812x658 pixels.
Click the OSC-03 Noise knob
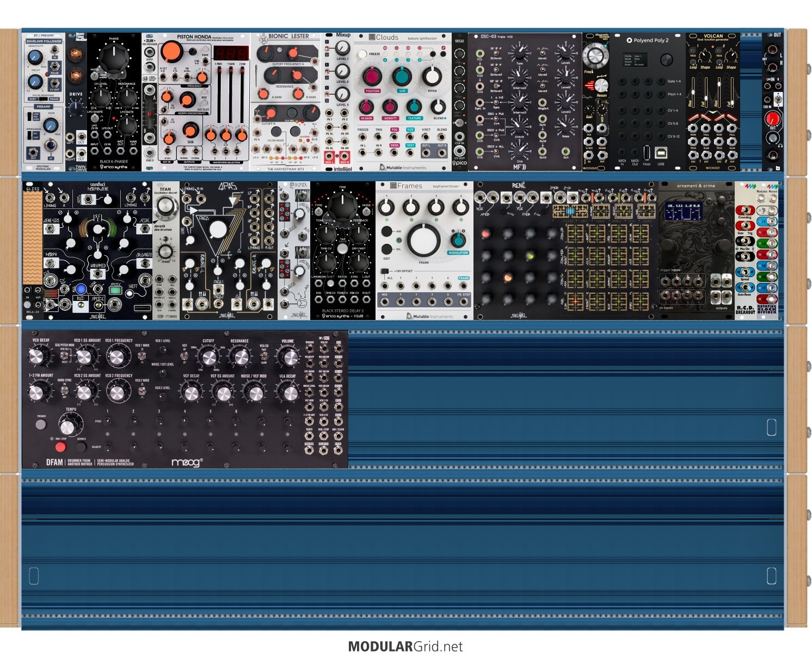[x=566, y=127]
